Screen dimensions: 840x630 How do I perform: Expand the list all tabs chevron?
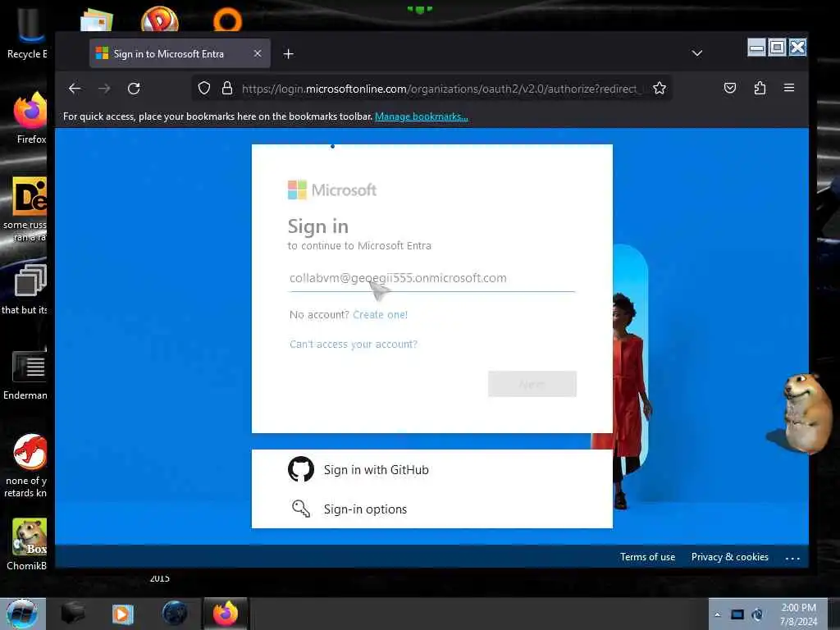pyautogui.click(x=697, y=53)
